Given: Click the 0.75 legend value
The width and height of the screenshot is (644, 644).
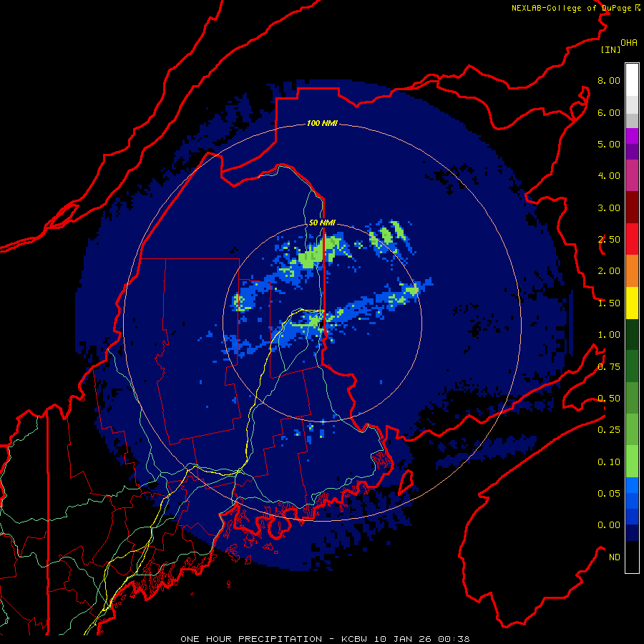Looking at the screenshot, I should pyautogui.click(x=609, y=367).
